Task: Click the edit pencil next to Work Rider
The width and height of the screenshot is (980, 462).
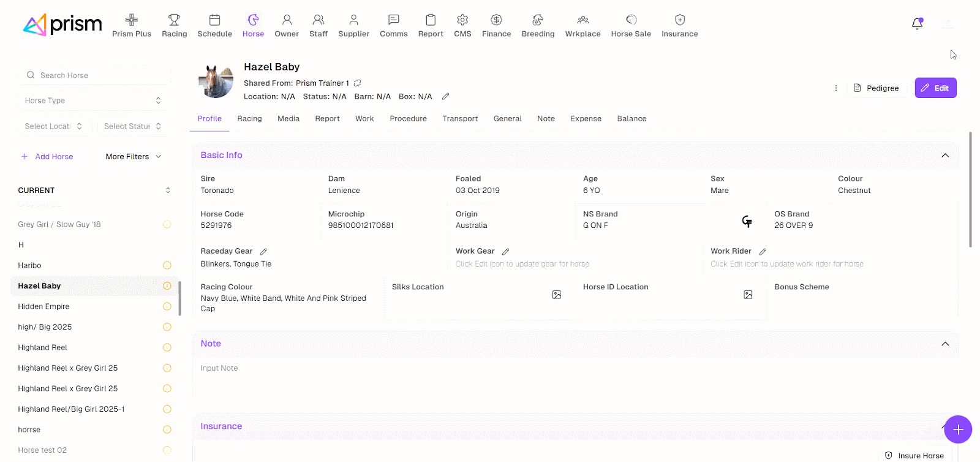Action: coord(763,252)
